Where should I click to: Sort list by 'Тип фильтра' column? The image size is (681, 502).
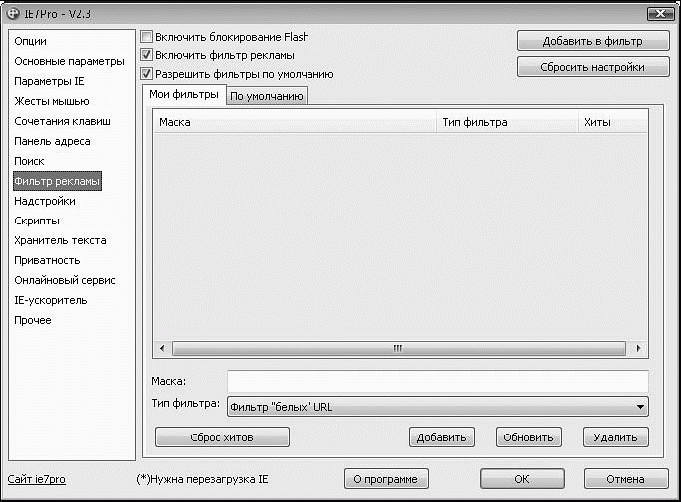pos(504,122)
